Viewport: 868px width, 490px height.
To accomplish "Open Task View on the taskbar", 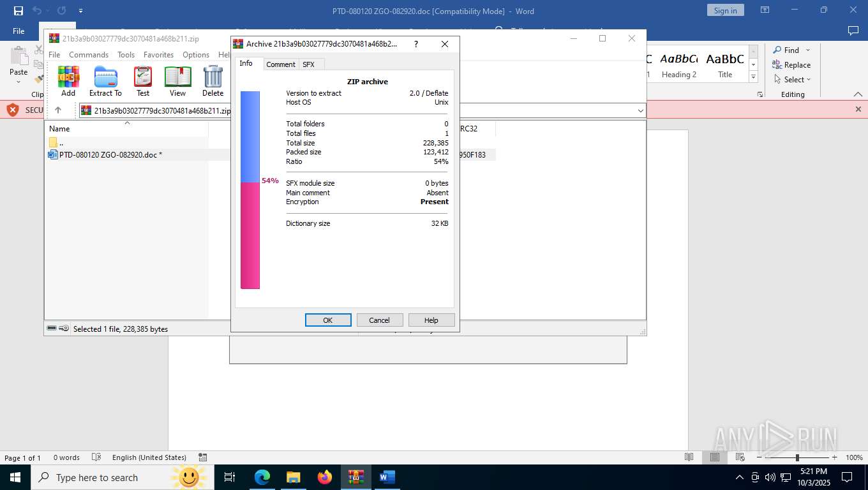I will (x=230, y=477).
